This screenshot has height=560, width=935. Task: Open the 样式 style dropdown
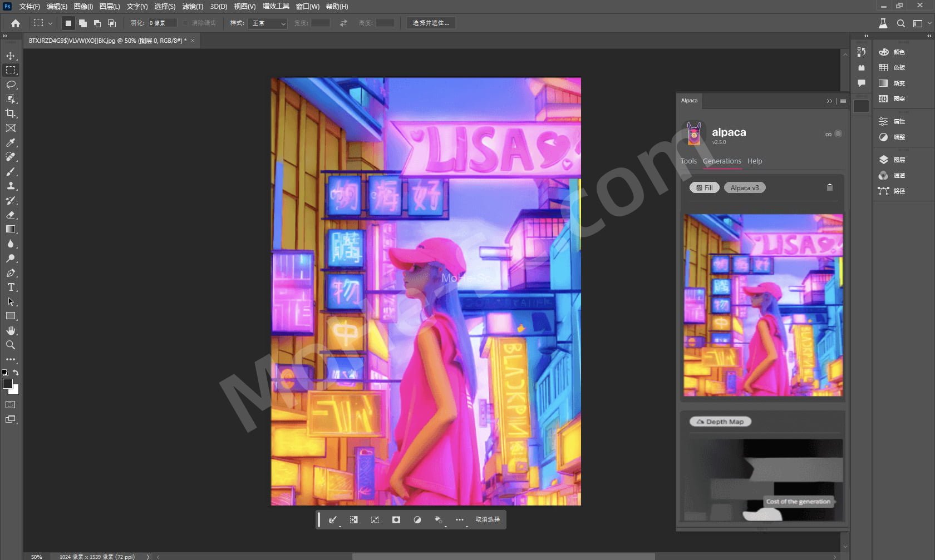click(269, 23)
